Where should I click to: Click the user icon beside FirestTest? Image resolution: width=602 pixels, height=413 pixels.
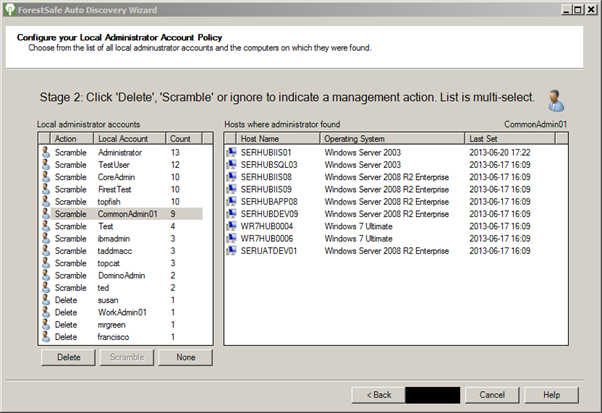point(46,189)
